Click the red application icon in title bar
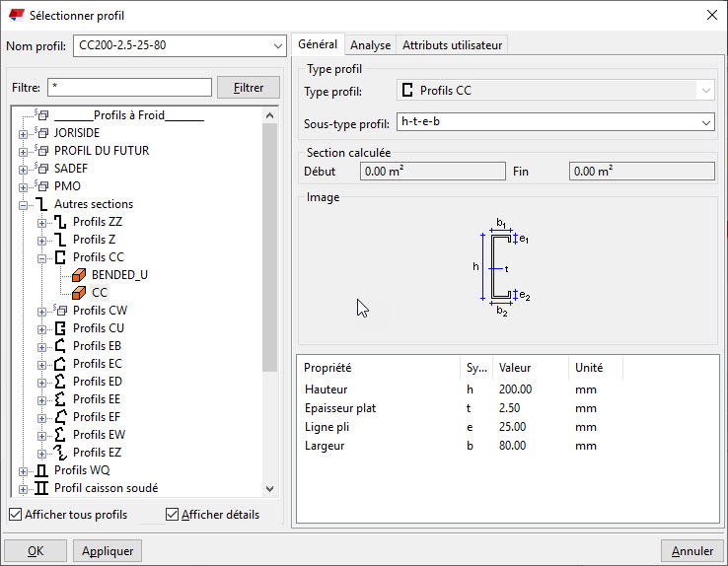728x566 pixels. click(x=16, y=15)
